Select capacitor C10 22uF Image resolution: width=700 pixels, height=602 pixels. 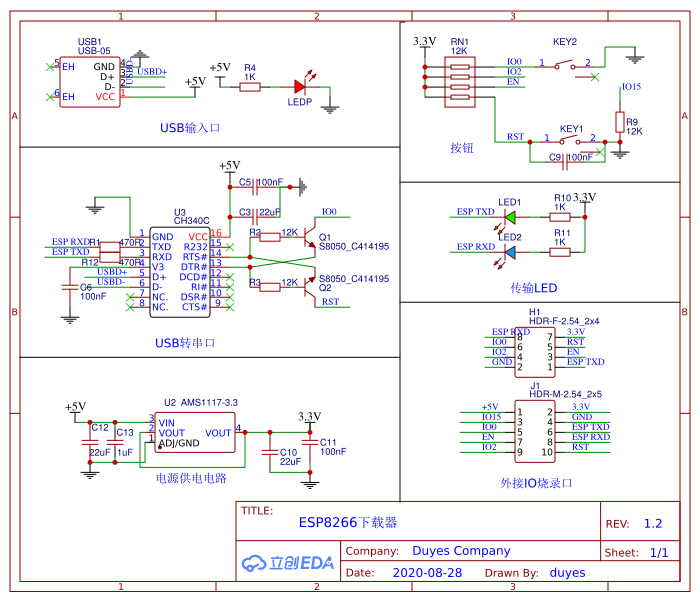270,452
